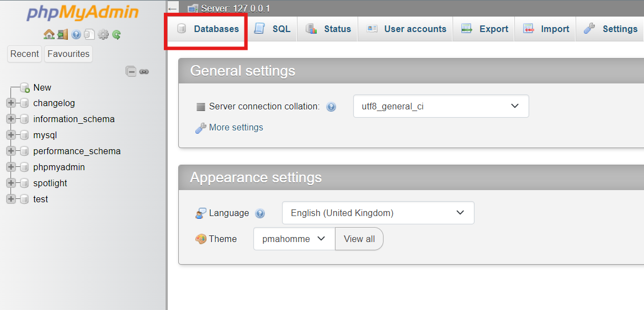
Task: Expand the changelog database node
Action: point(11,103)
